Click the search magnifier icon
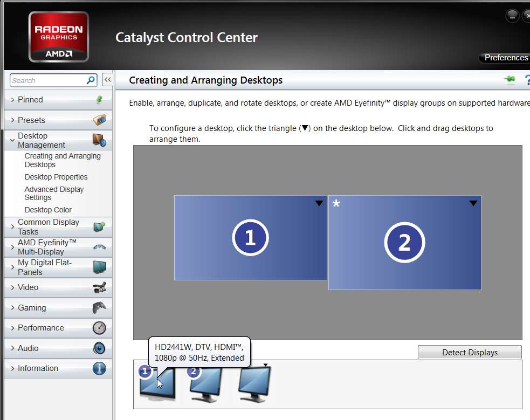This screenshot has width=530, height=420. click(91, 80)
